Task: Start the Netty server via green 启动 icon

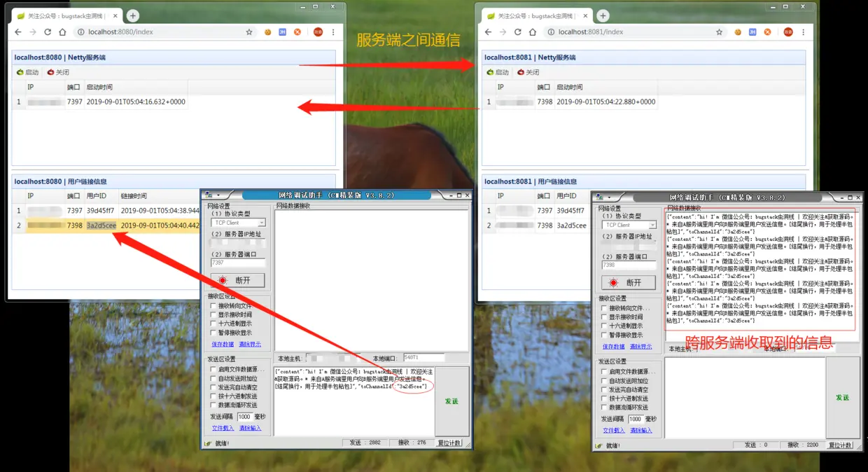Action: click(27, 72)
